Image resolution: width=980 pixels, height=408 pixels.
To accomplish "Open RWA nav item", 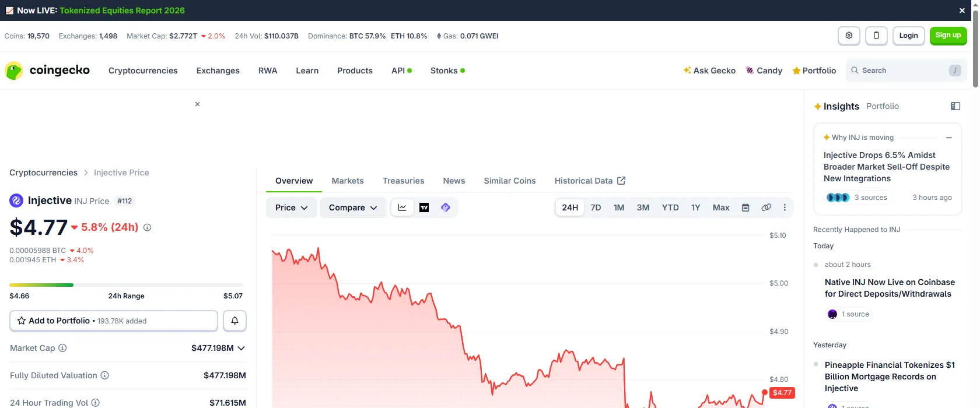I will point(268,71).
